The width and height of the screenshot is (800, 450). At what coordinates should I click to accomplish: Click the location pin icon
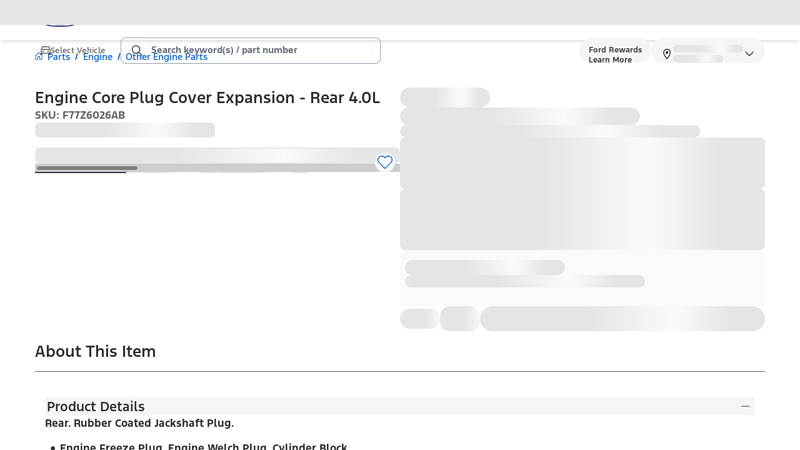(667, 54)
